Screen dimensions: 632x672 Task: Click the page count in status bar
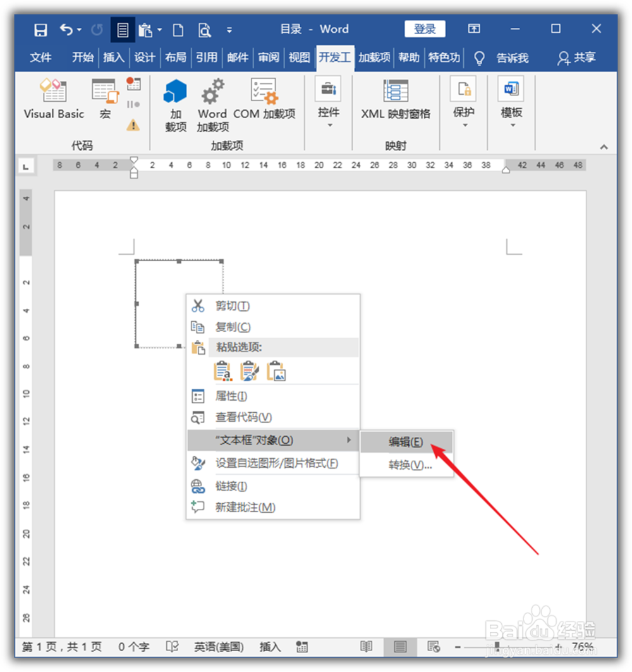point(62,647)
